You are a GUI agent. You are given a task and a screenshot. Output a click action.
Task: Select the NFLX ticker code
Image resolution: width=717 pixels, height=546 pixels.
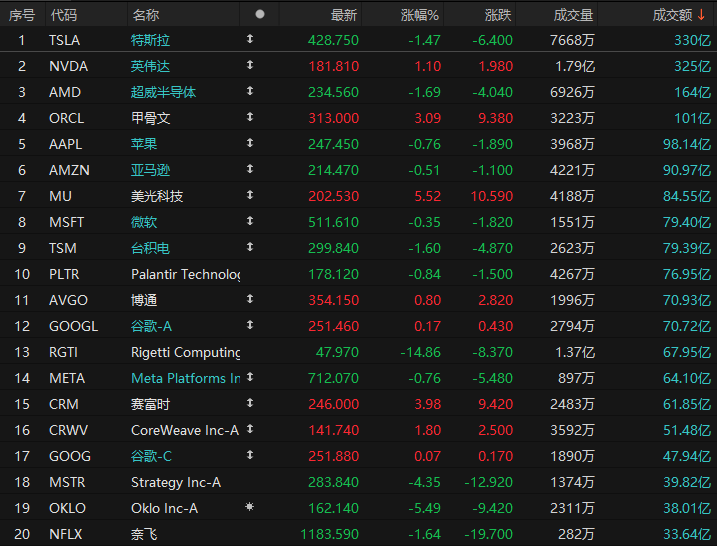pos(66,534)
